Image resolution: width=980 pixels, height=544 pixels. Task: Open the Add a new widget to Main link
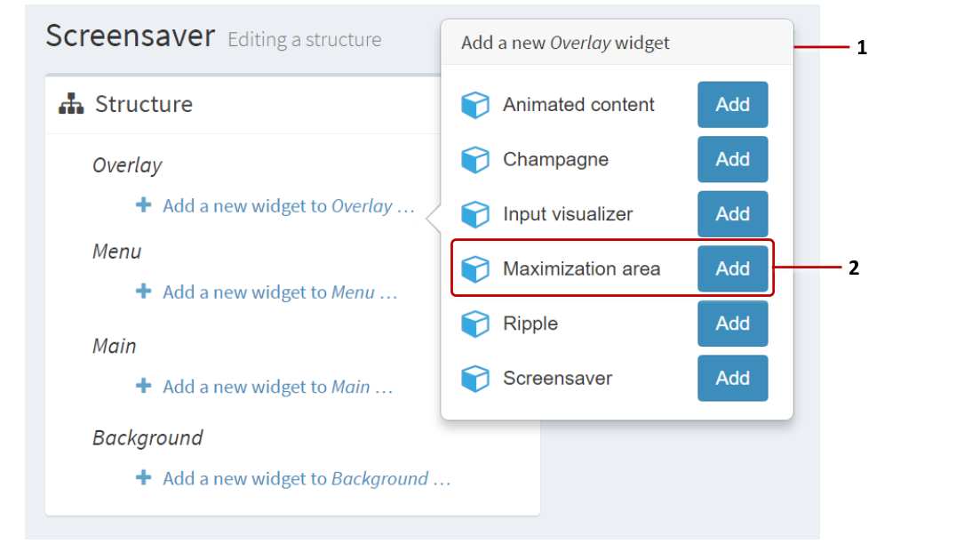258,387
